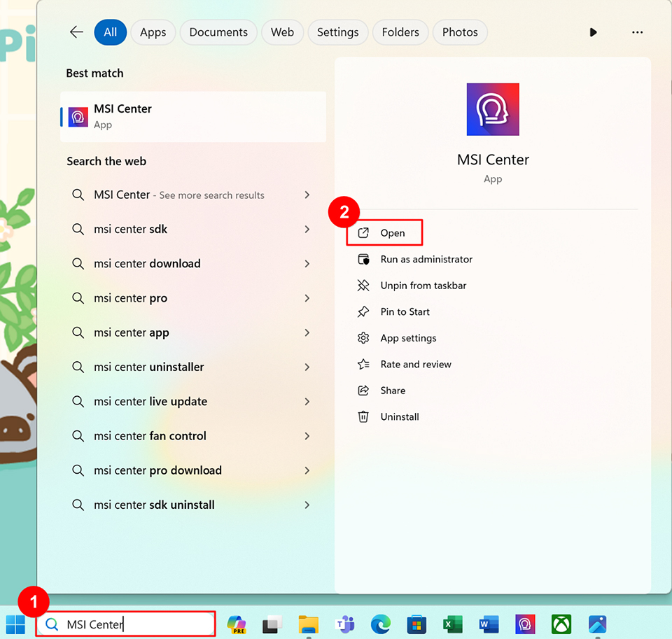672x639 pixels.
Task: Open MSI Center from the taskbar
Action: coord(525,624)
